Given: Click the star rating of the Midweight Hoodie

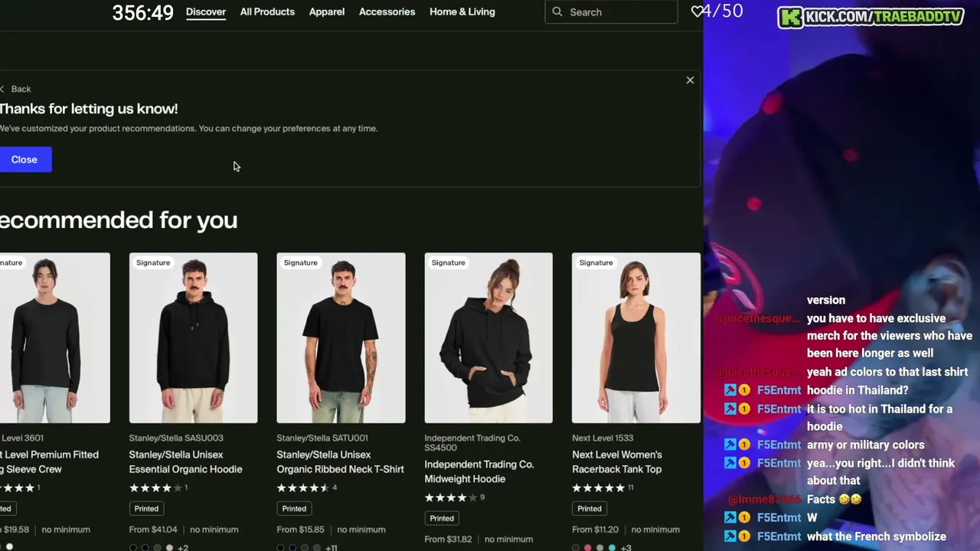Looking at the screenshot, I should [452, 497].
